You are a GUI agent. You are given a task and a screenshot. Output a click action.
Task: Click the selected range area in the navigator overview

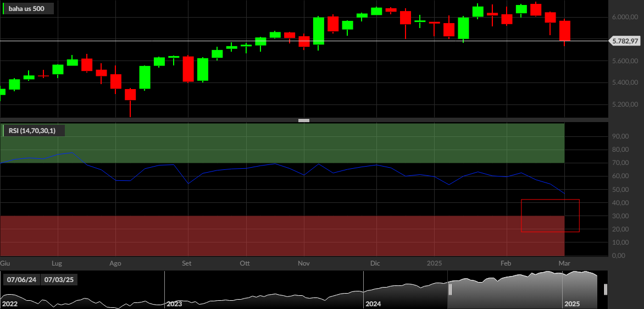pyautogui.click(x=528, y=289)
